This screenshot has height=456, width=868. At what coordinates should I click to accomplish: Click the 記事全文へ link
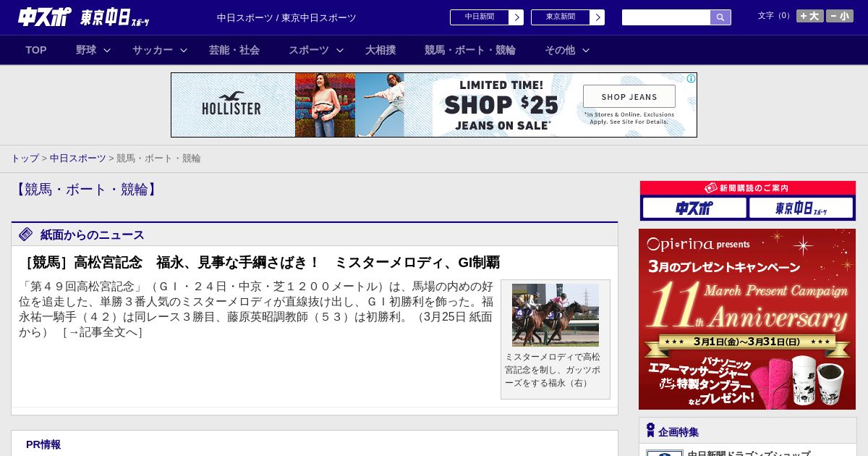102,332
